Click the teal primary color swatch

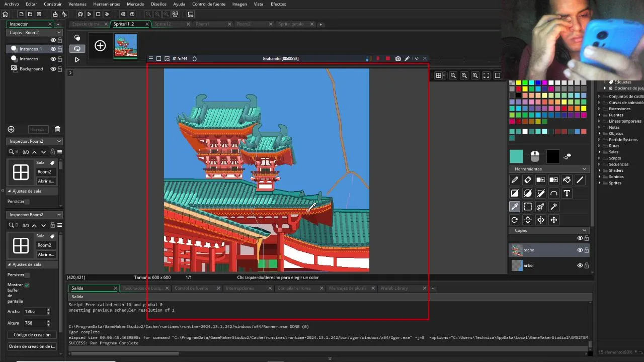(516, 156)
